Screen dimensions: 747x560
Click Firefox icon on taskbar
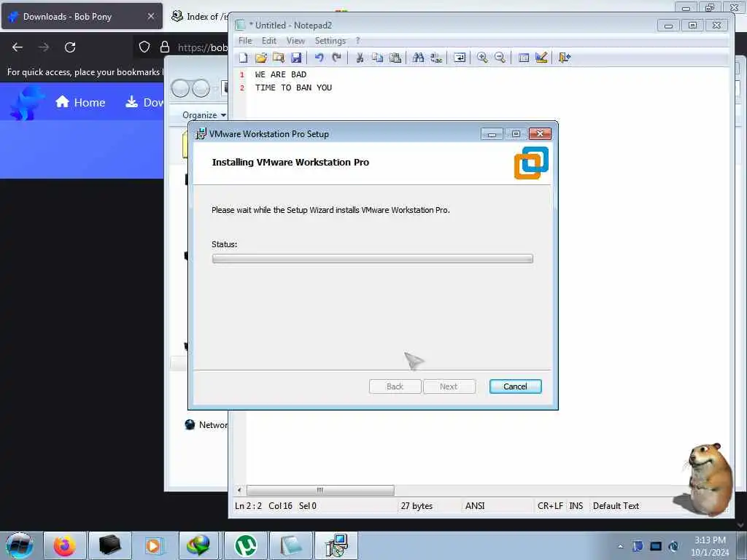[x=65, y=545]
